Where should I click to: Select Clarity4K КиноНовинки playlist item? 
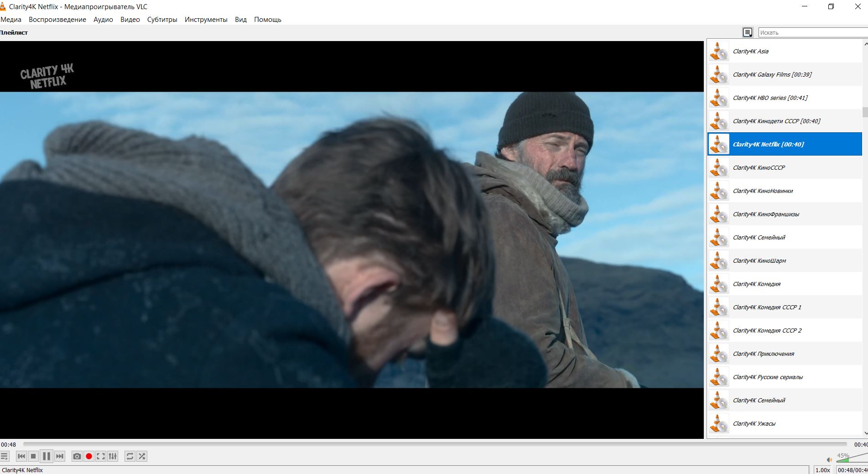[x=785, y=191]
